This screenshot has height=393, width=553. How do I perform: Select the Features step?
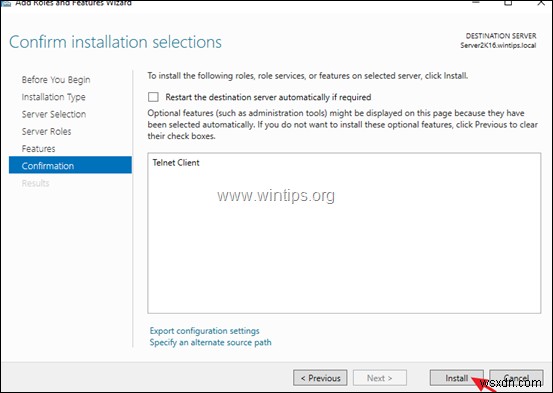tap(38, 149)
